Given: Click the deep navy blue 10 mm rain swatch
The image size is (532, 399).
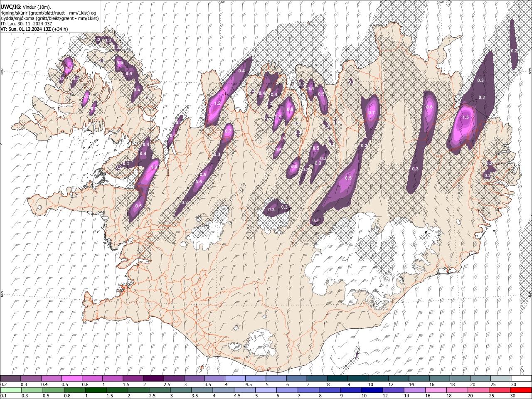Looking at the screenshot, I should [x=372, y=390].
